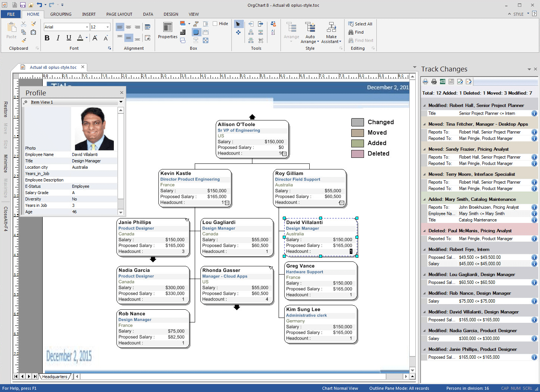Click Select All in the Editing group
Screen dimensions: 540x392
click(360, 24)
